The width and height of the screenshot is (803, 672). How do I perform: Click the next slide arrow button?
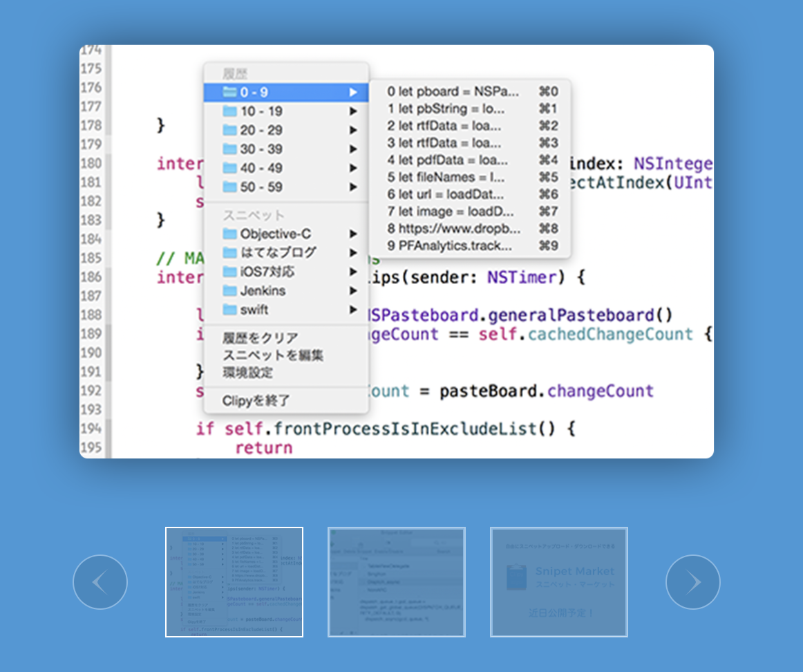(692, 582)
